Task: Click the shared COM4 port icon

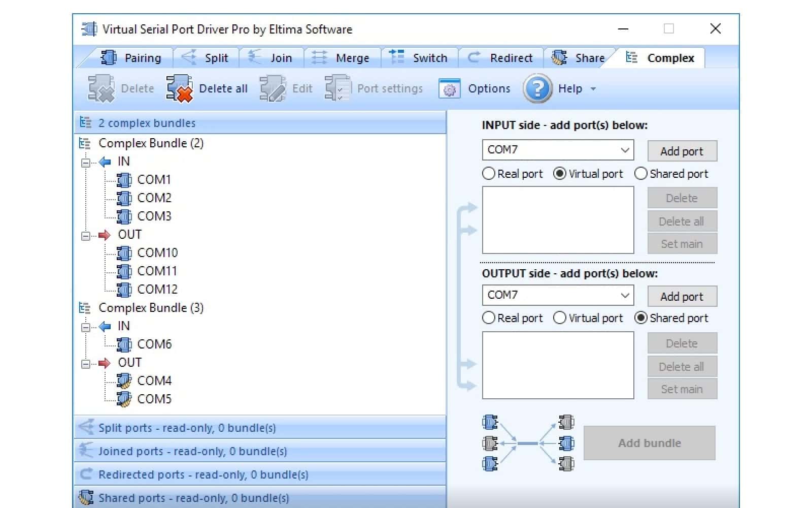Action: 124,381
